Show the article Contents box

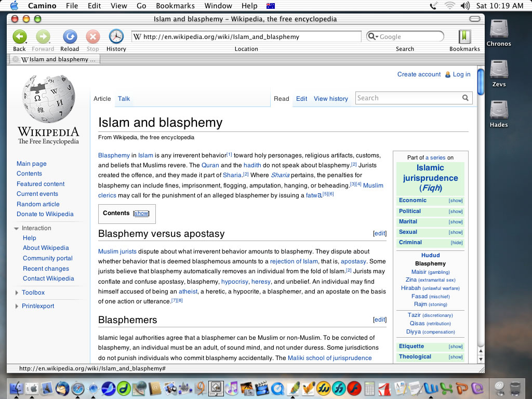tap(141, 213)
